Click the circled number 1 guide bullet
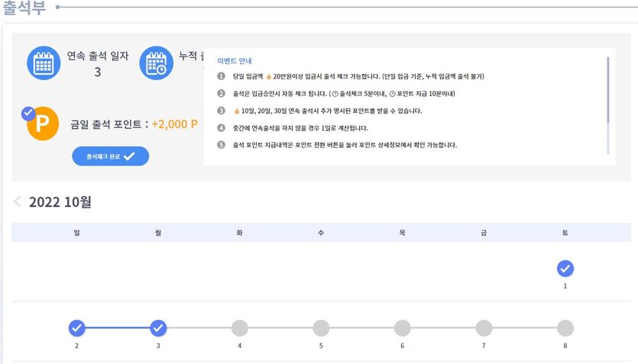This screenshot has height=364, width=638. pos(221,76)
